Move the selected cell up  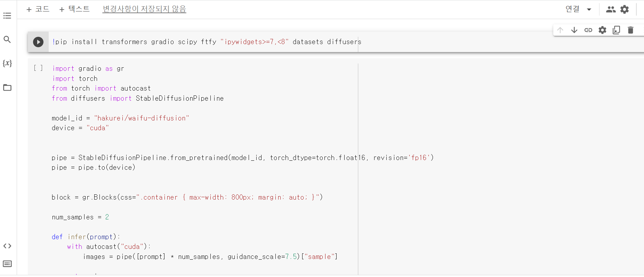[x=560, y=30]
